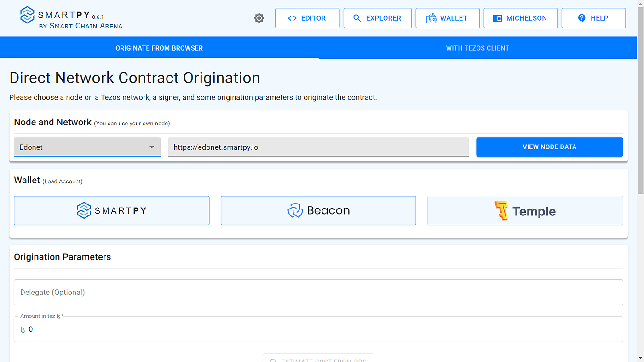This screenshot has width=644, height=362.
Task: Click the Temple wallet flame icon
Action: [502, 210]
